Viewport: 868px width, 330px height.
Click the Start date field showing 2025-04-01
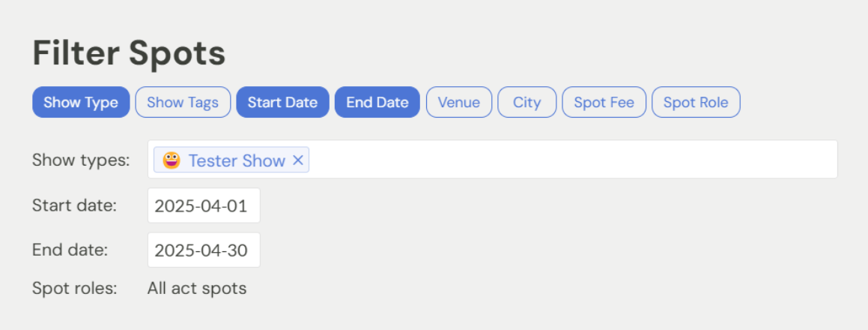[x=204, y=206]
